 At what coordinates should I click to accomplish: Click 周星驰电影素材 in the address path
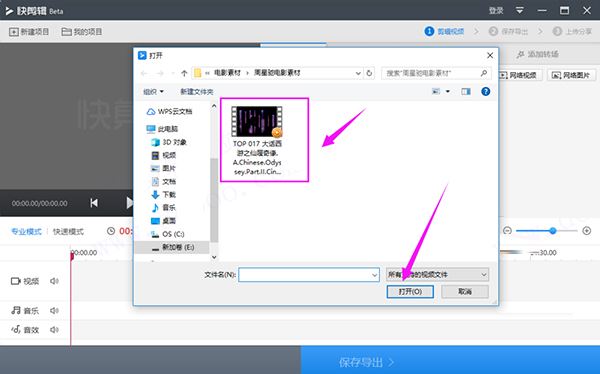tap(277, 73)
